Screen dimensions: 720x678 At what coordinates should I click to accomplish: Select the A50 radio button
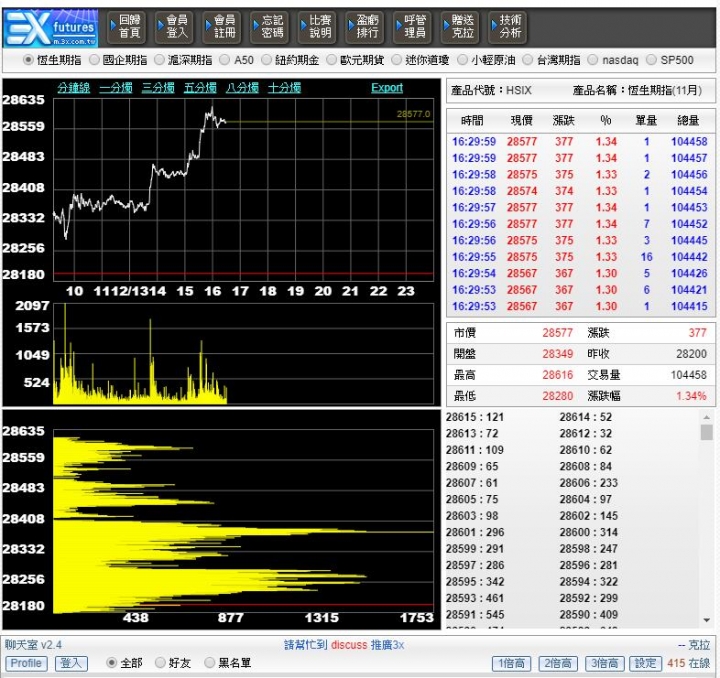pyautogui.click(x=225, y=60)
